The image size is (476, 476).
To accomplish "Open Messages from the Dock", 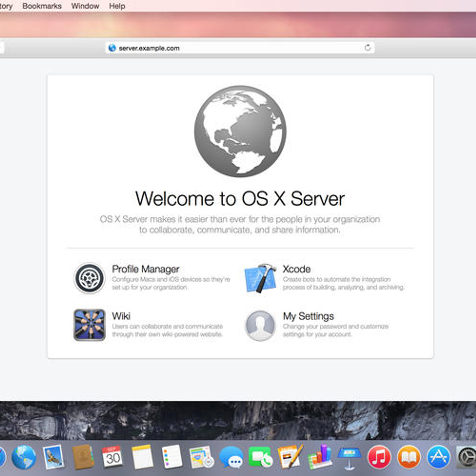I will click(x=231, y=458).
